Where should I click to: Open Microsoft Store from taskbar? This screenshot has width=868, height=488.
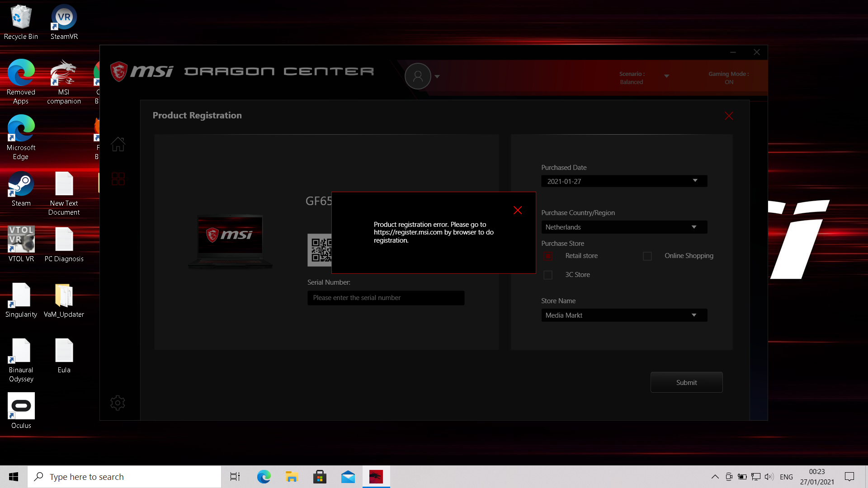[x=320, y=477]
